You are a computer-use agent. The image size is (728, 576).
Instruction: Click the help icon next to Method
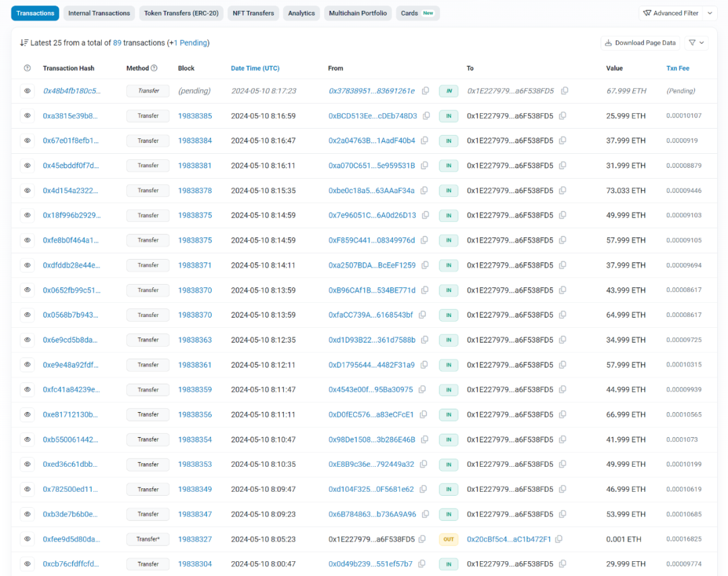coord(154,68)
